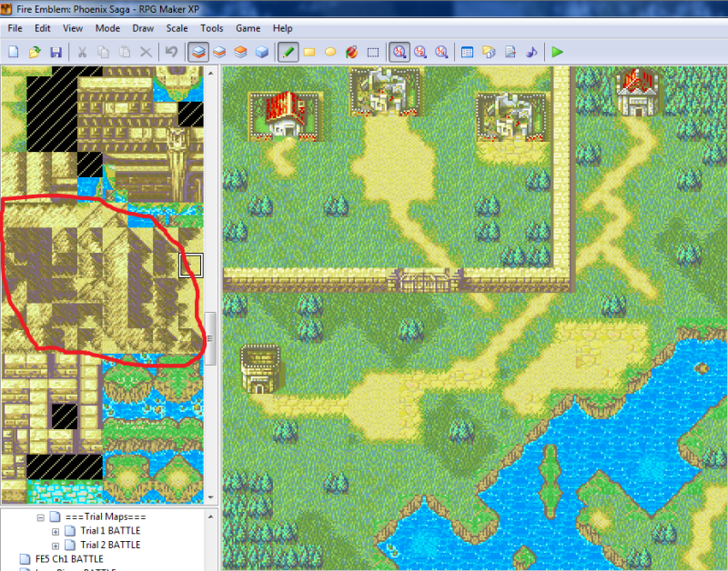
Task: Select the Ellipse drawing tool
Action: click(x=330, y=52)
